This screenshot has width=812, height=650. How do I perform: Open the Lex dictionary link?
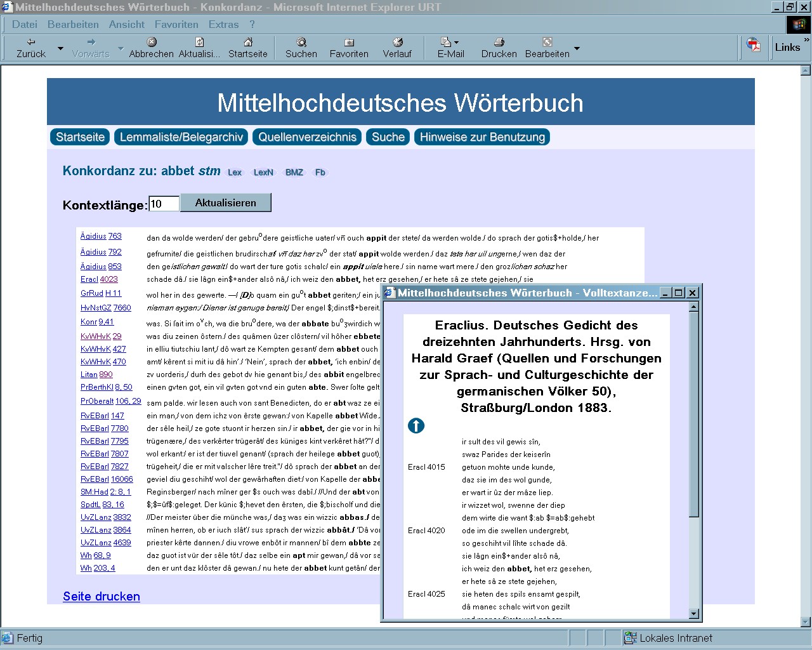235,172
